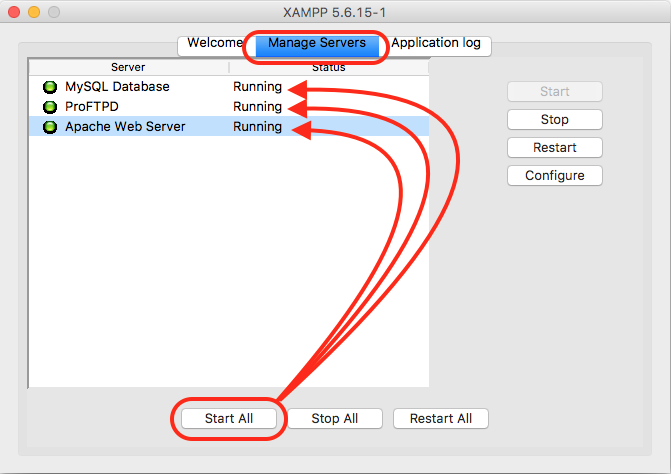Open the Application log tab
The height and width of the screenshot is (474, 671).
click(x=436, y=44)
